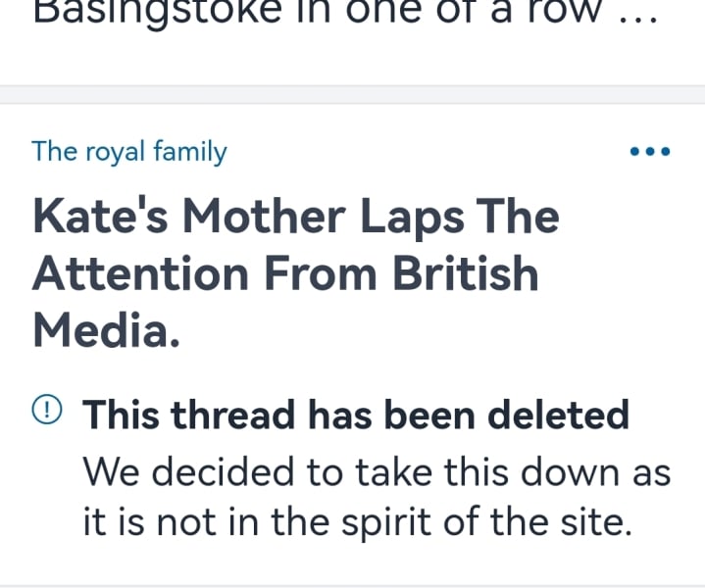
Task: Tap the "We decided to take this down" line
Action: (377, 471)
